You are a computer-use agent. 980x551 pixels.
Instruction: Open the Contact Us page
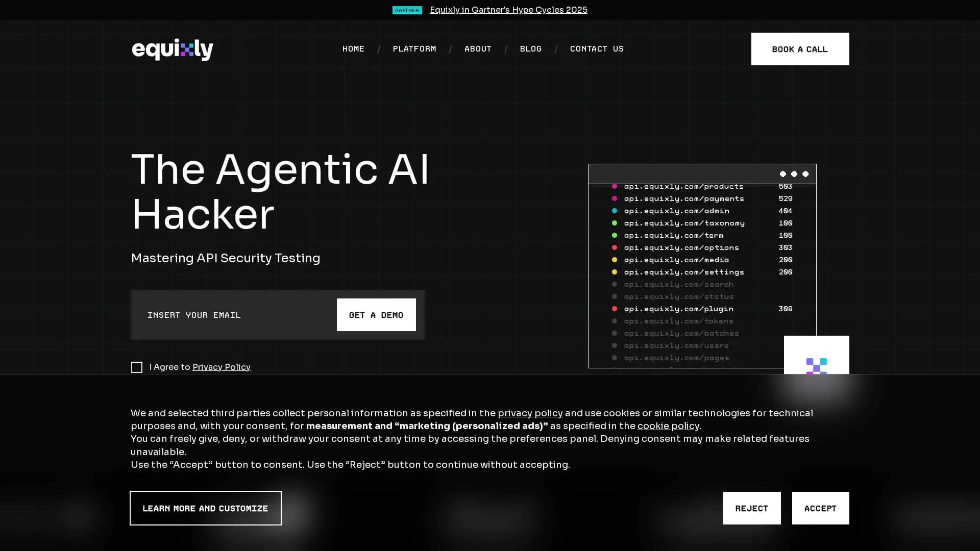point(597,49)
